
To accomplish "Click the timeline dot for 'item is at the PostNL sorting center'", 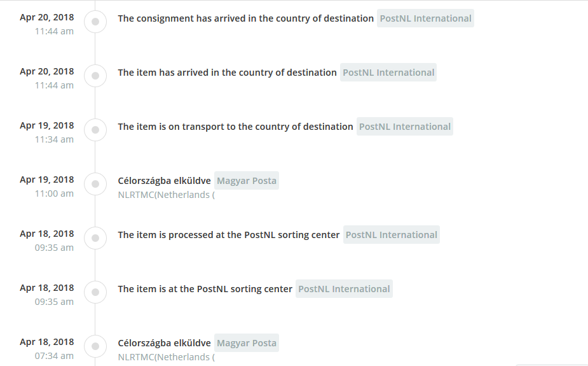I will pyautogui.click(x=95, y=292).
